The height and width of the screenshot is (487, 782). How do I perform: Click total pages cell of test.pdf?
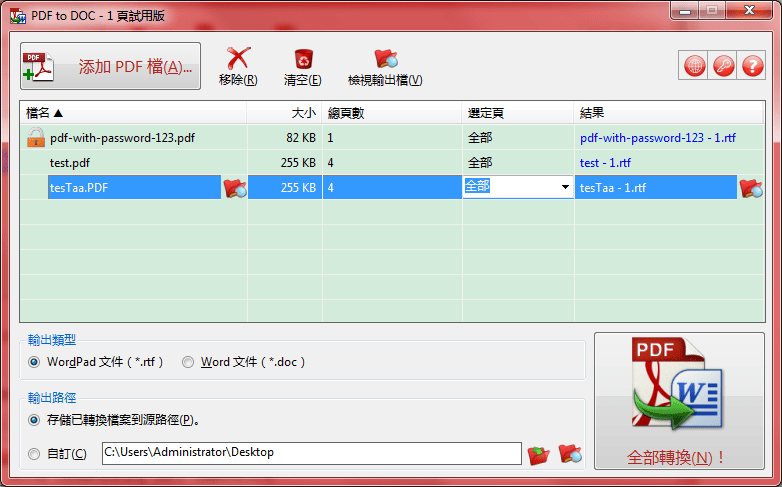click(x=392, y=162)
